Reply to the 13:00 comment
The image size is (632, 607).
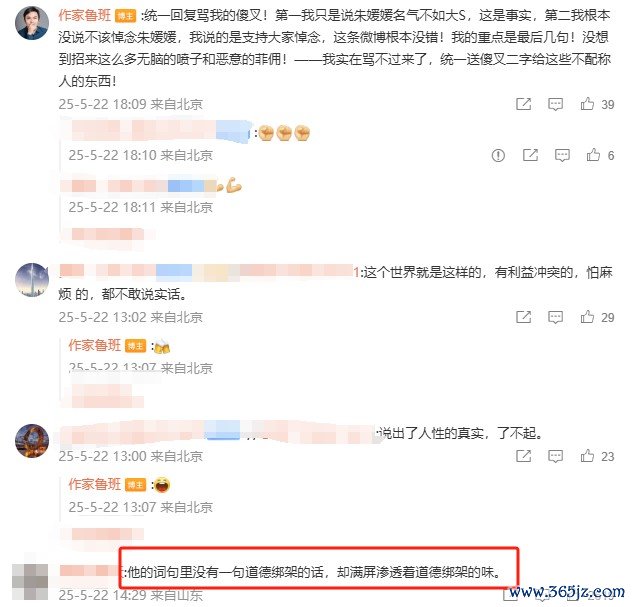coord(555,456)
